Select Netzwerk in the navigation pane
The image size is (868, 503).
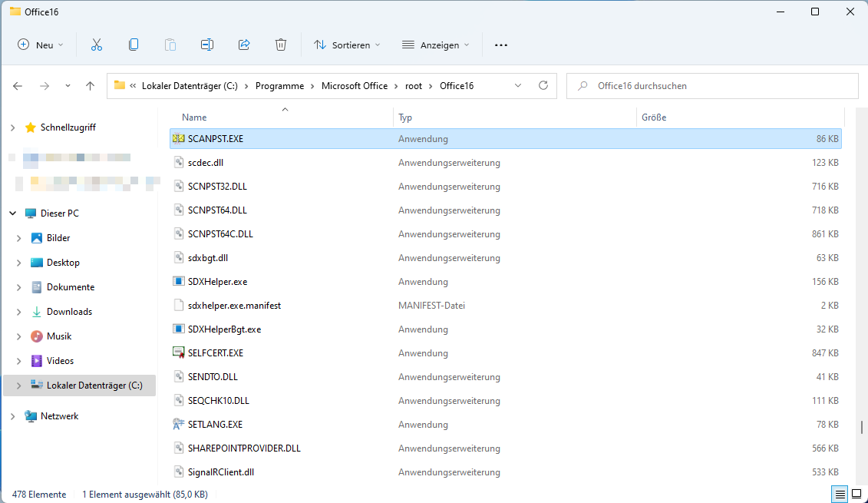[x=59, y=416]
